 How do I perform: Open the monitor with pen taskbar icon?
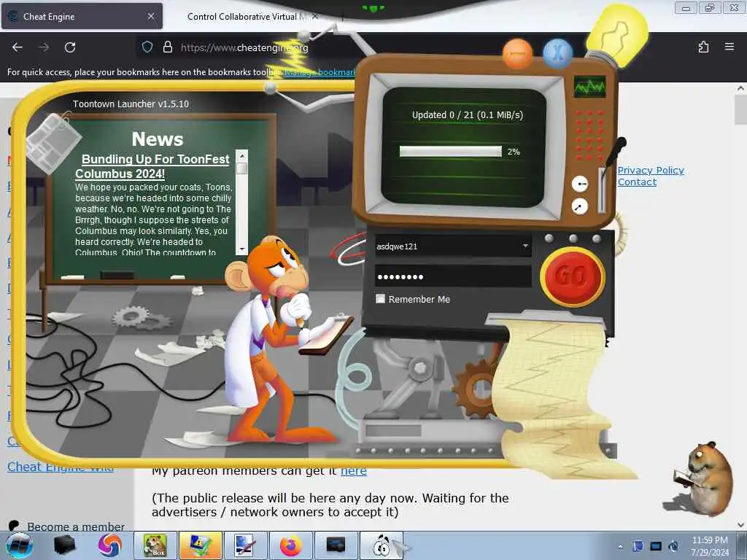pyautogui.click(x=245, y=545)
